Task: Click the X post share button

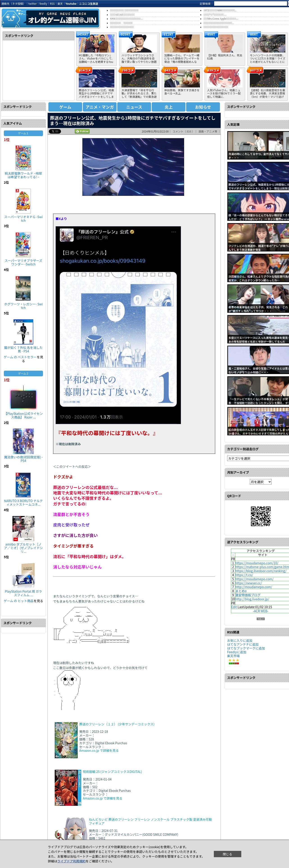Action: [x=55, y=131]
